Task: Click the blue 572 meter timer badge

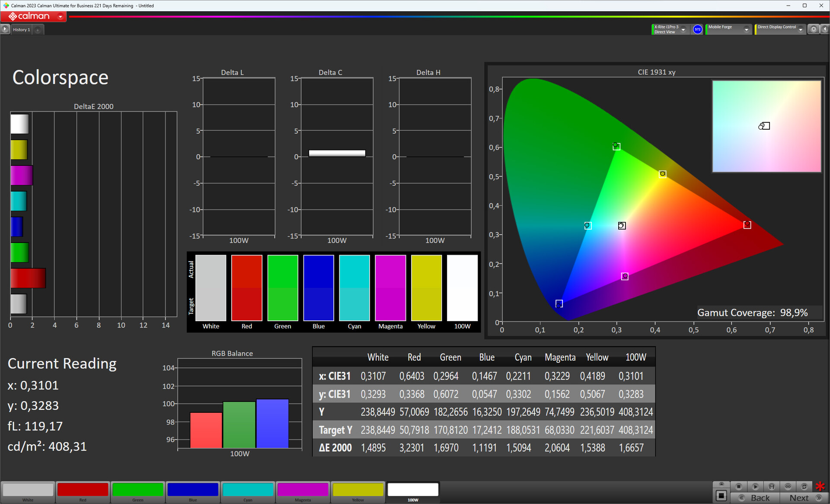Action: 697,29
